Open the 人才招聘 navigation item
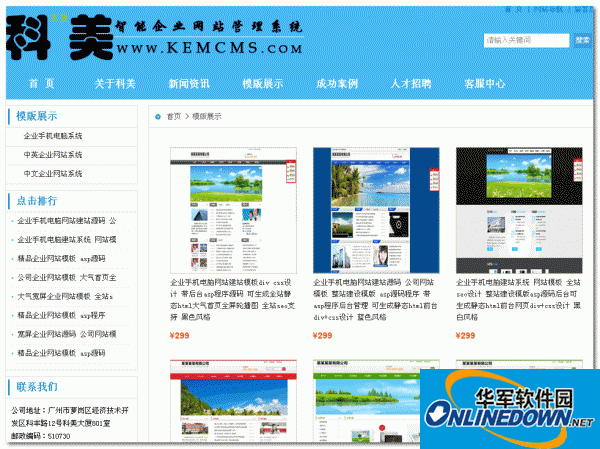 [x=411, y=83]
